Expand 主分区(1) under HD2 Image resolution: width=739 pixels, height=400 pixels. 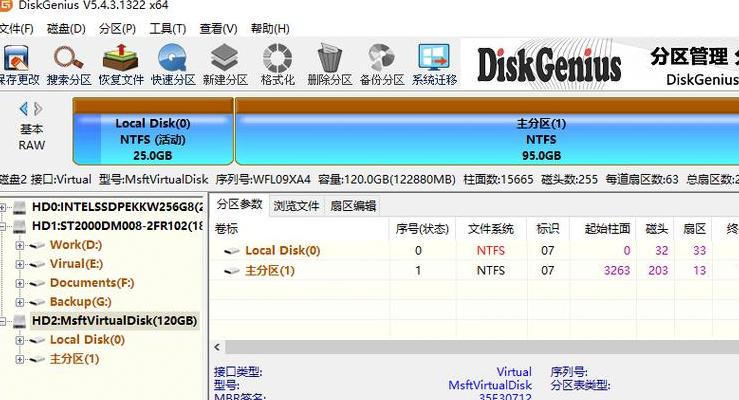19,359
